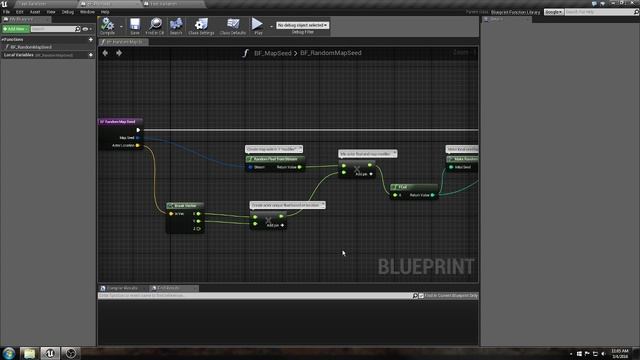Select the Random Float From Stream node
The width and height of the screenshot is (640, 360).
pos(275,159)
